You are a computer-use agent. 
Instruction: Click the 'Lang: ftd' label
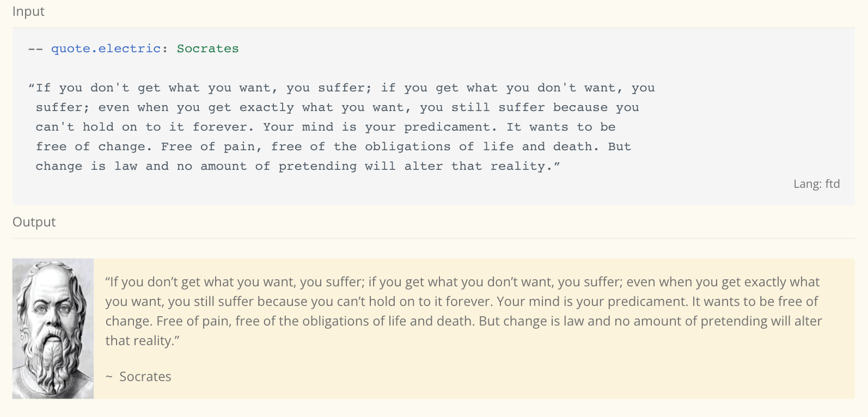(816, 184)
